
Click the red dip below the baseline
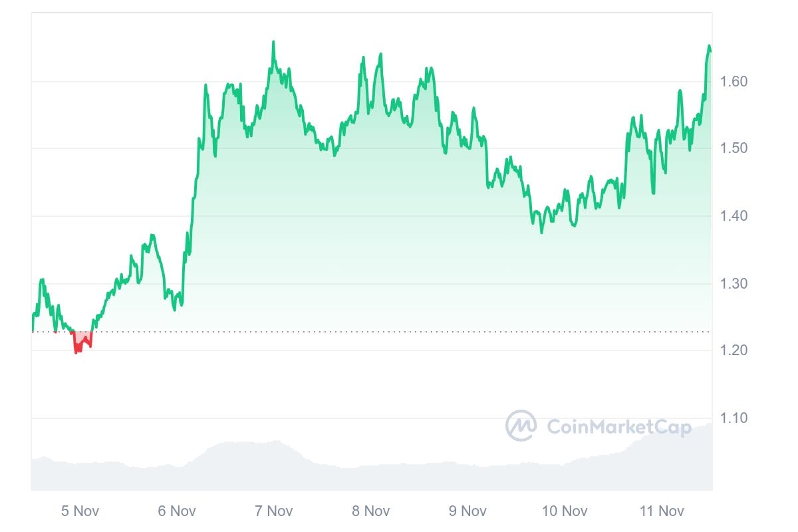81,342
